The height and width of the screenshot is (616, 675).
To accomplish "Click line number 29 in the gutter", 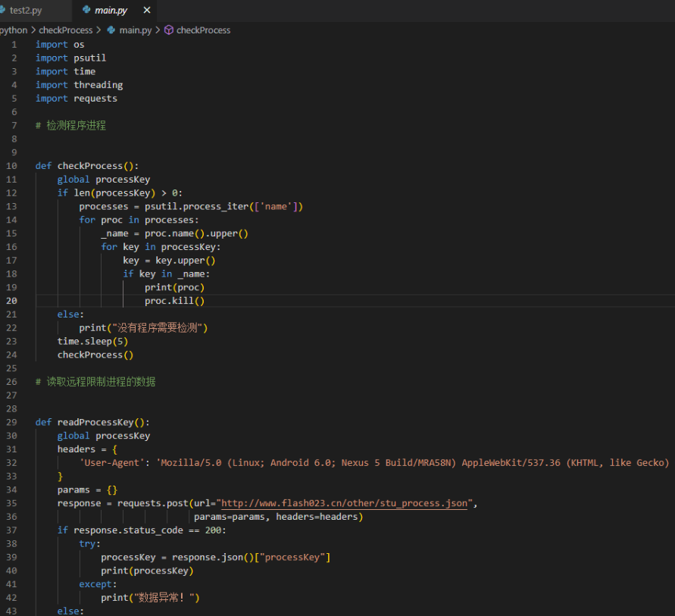I will pyautogui.click(x=11, y=422).
